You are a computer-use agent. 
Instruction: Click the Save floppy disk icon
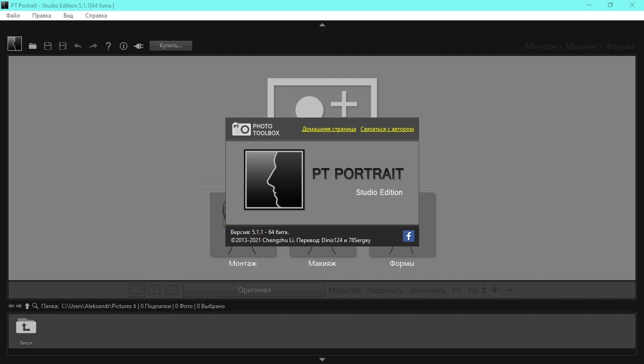point(48,46)
